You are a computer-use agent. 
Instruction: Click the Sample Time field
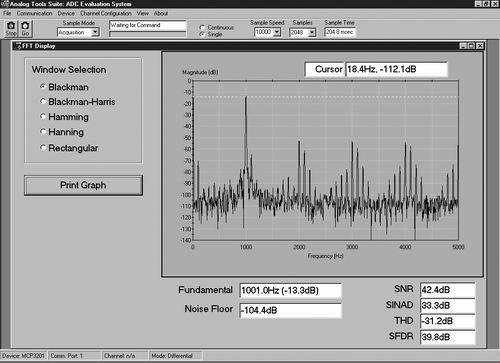pos(340,32)
